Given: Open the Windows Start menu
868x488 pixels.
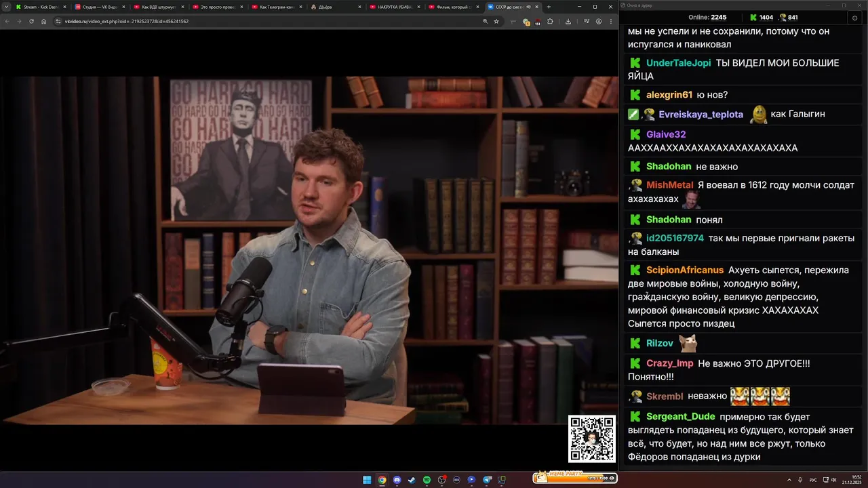Looking at the screenshot, I should pos(367,480).
